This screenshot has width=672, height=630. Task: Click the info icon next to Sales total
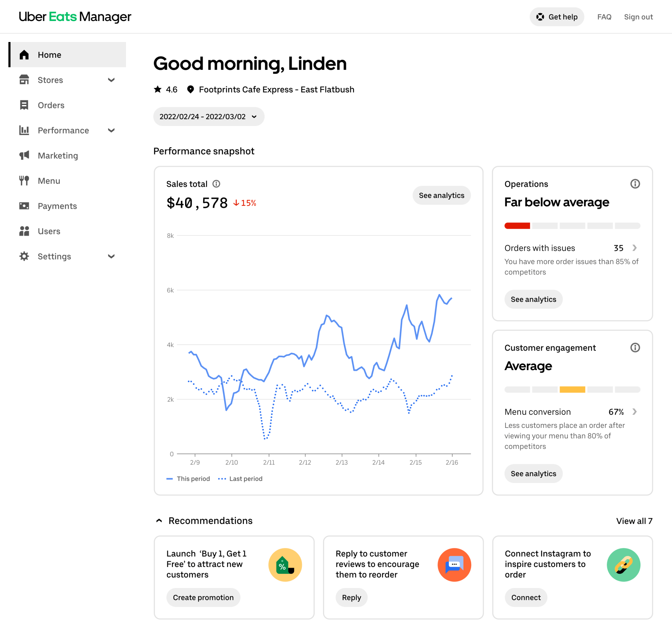(216, 184)
